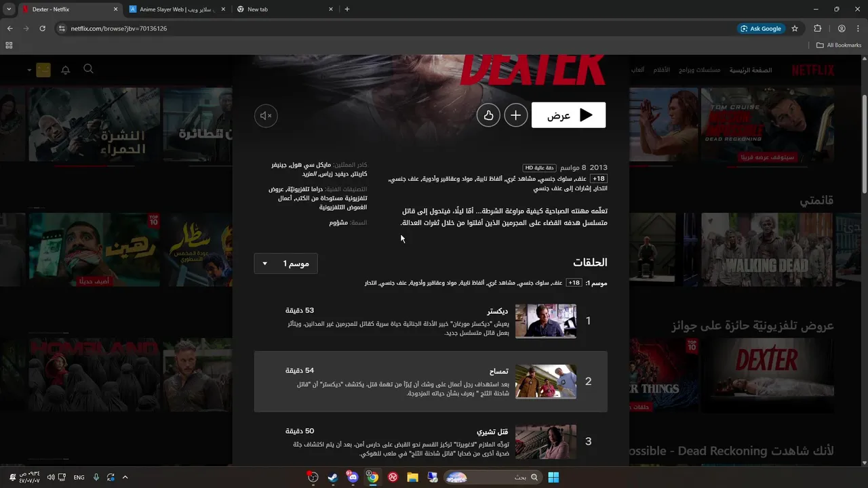Rate Dexter with the thumbs-up icon

[x=488, y=115]
